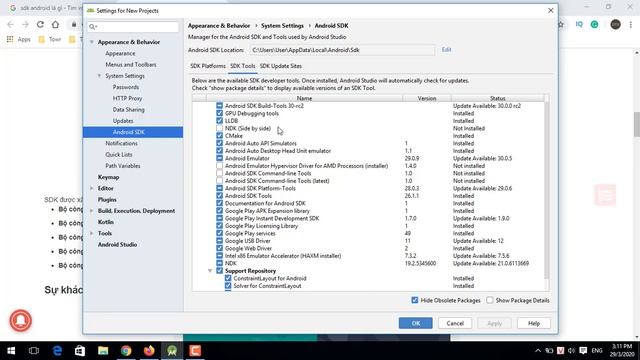Expand the Tools settings node
This screenshot has width=640, height=360.
click(x=92, y=233)
